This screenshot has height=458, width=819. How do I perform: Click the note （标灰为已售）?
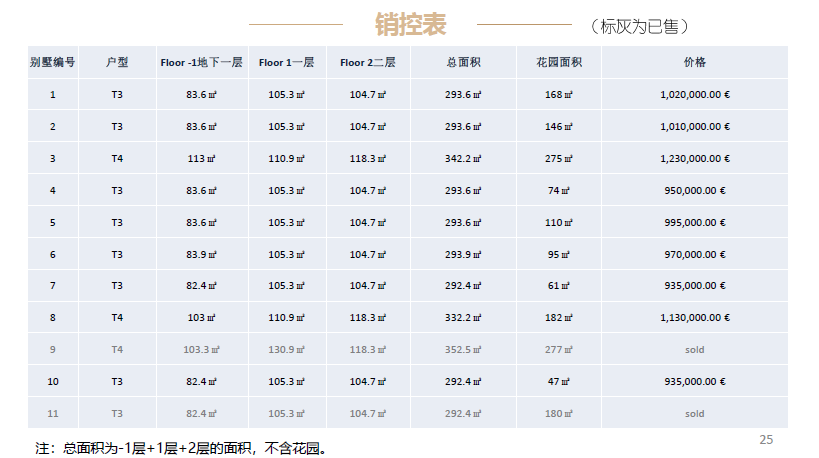639,26
